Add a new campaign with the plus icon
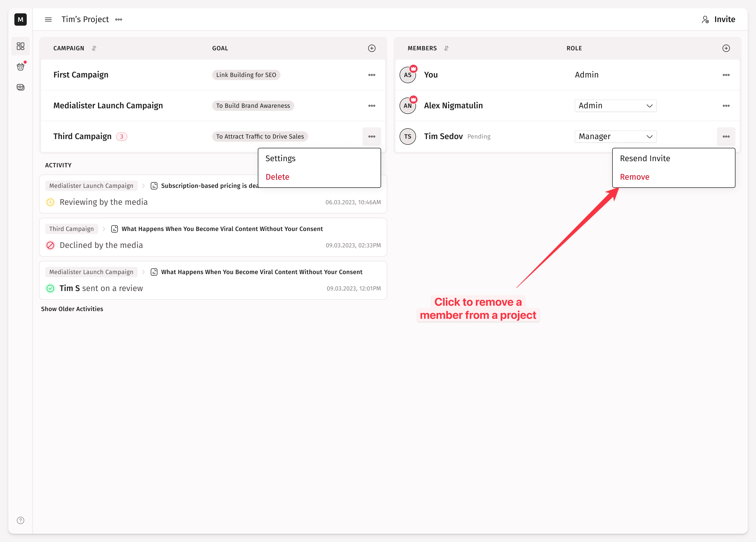Image resolution: width=756 pixels, height=542 pixels. 372,48
